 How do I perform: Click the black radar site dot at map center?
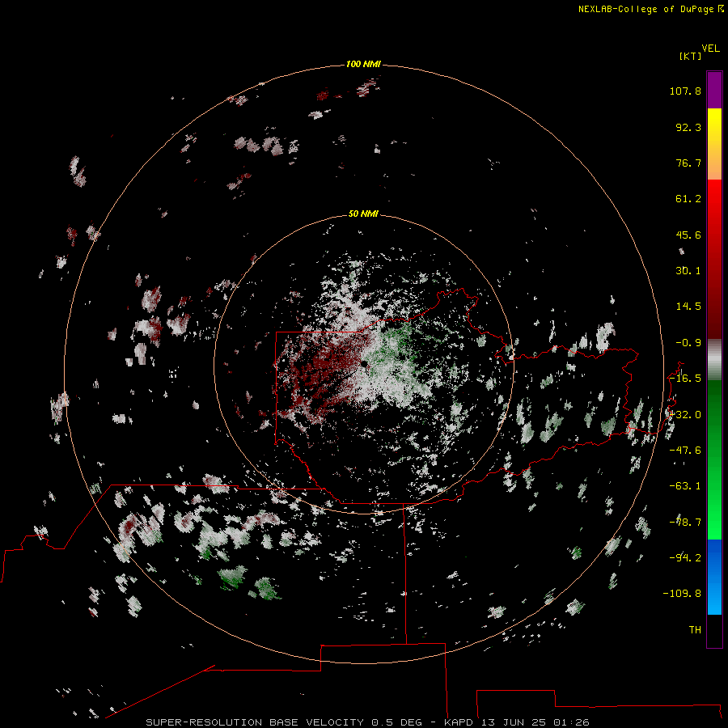365,364
